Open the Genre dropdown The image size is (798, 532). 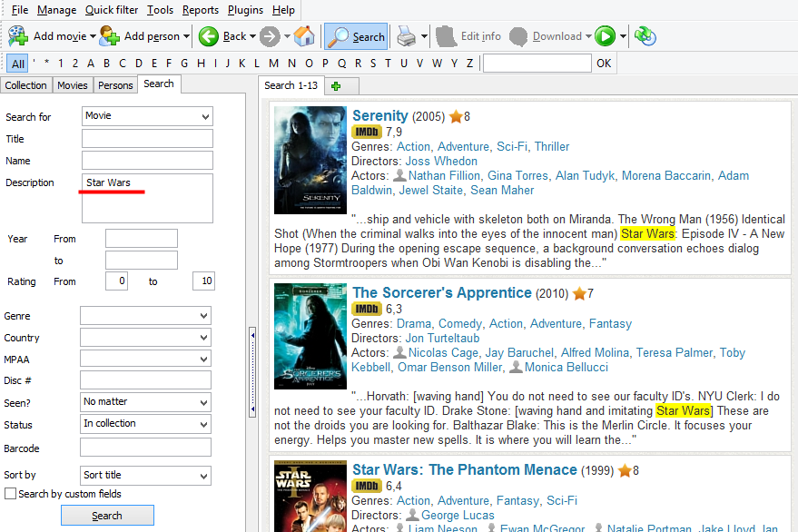click(145, 316)
